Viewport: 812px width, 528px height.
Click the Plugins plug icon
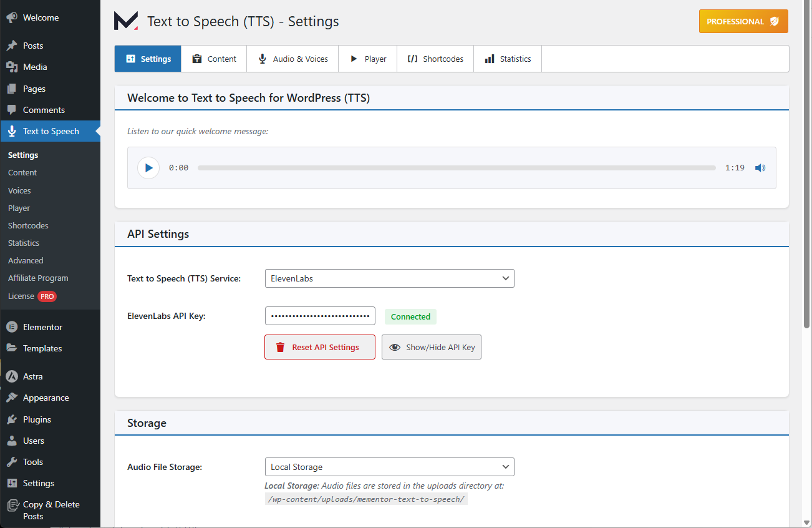click(x=11, y=419)
